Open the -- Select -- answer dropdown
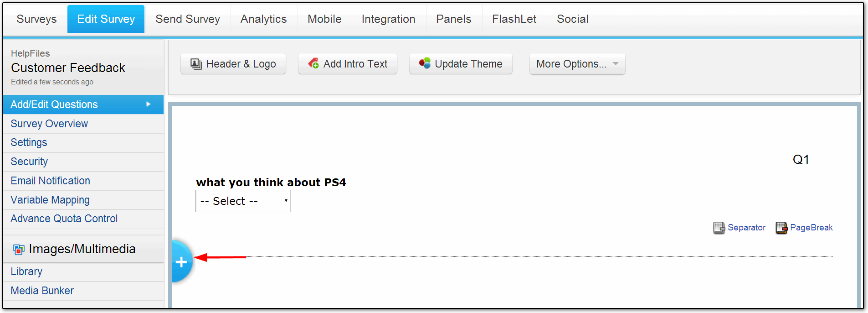 [243, 201]
